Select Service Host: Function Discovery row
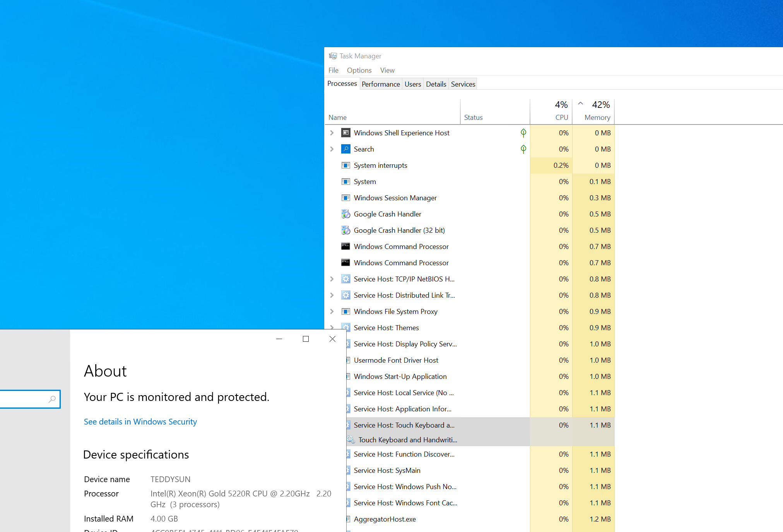Viewport: 783px width, 532px height. [x=480, y=454]
